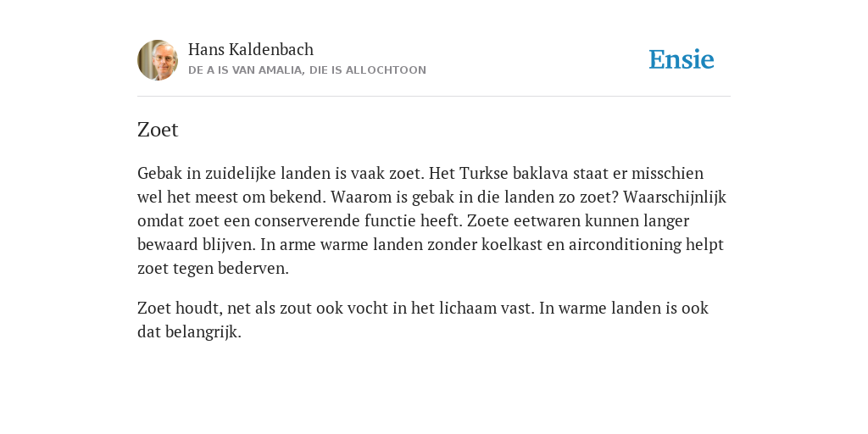Viewport: 868px width, 434px height.
Task: Click the author name Hans Kaldenbach
Action: (x=251, y=49)
